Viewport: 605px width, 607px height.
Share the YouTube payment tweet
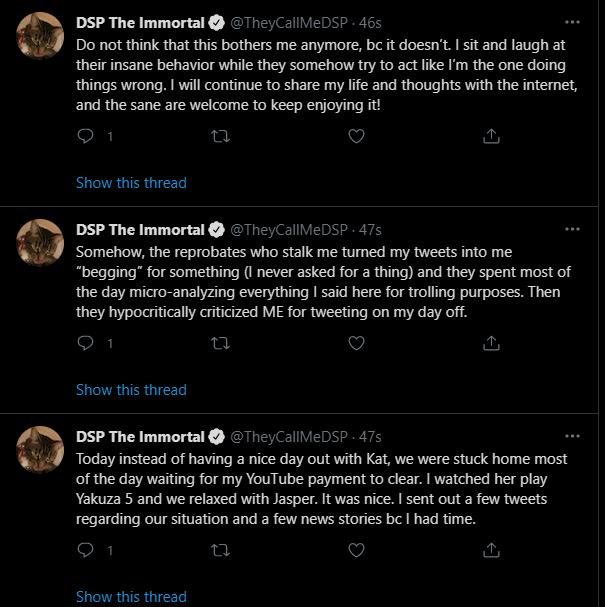click(x=491, y=550)
